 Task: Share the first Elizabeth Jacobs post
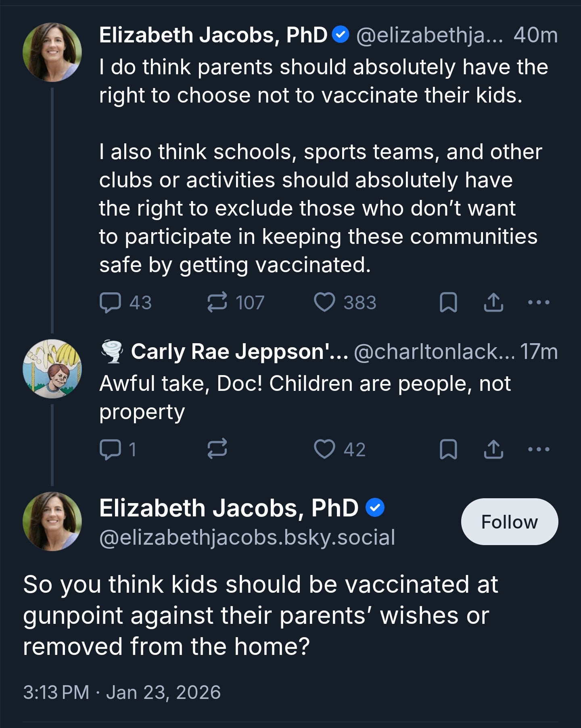[x=493, y=302]
